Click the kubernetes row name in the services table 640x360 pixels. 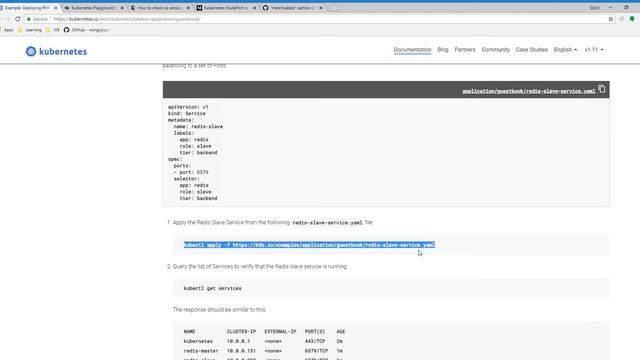click(x=198, y=341)
